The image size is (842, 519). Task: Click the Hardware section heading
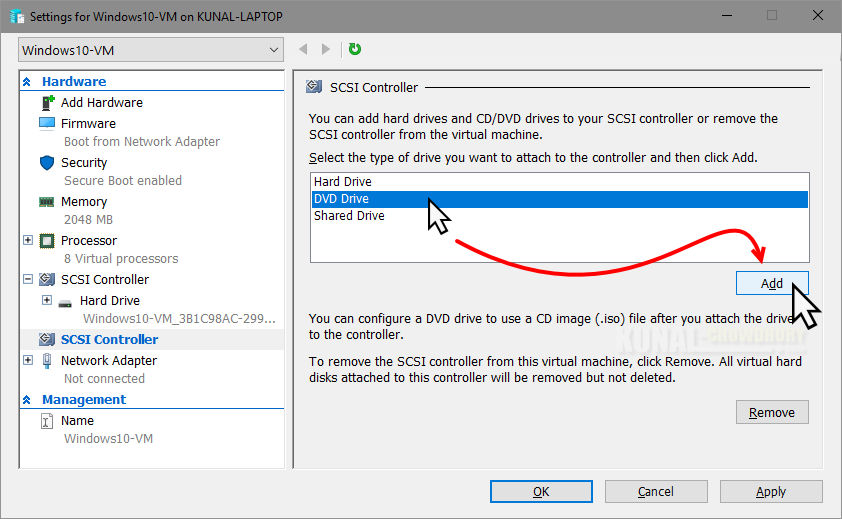coord(74,82)
